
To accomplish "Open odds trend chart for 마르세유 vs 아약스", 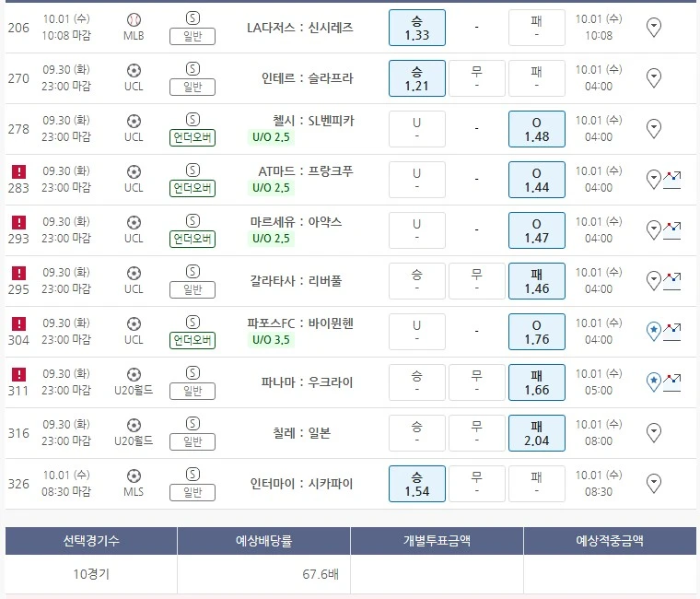I will [x=672, y=229].
